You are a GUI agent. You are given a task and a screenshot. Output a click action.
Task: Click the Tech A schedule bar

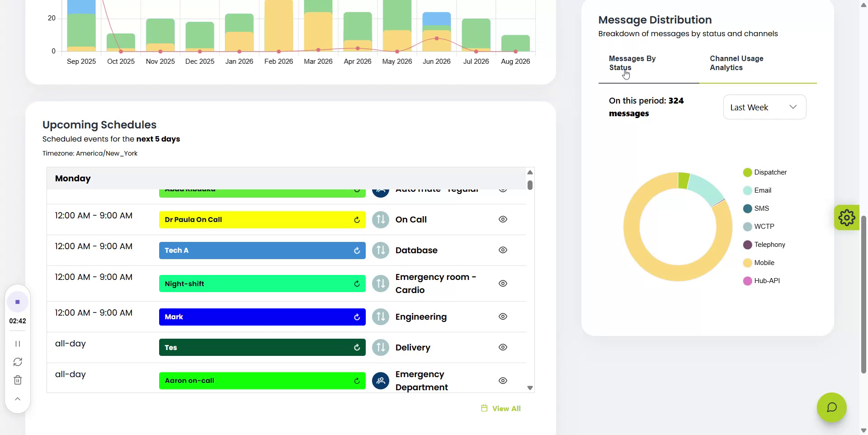point(262,251)
